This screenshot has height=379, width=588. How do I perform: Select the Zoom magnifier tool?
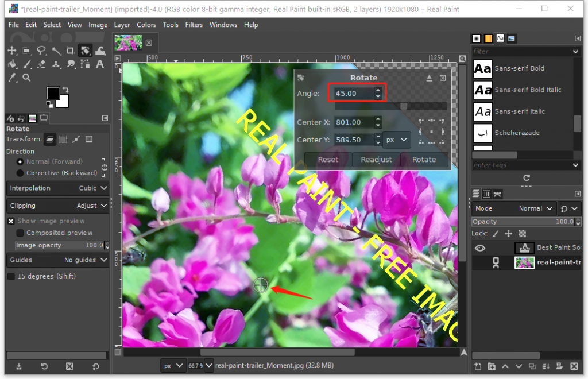click(x=26, y=78)
